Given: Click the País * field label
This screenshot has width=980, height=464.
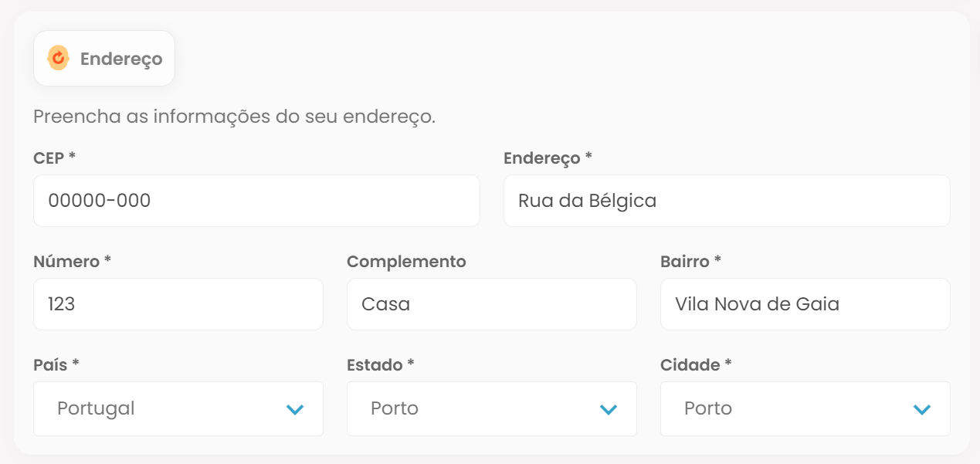Looking at the screenshot, I should coord(56,365).
